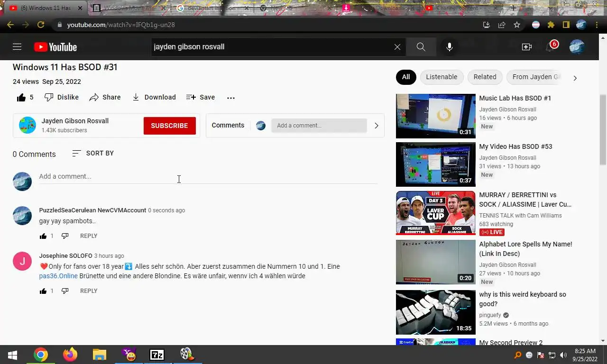
Task: Open Firefox from the taskbar
Action: pyautogui.click(x=70, y=355)
